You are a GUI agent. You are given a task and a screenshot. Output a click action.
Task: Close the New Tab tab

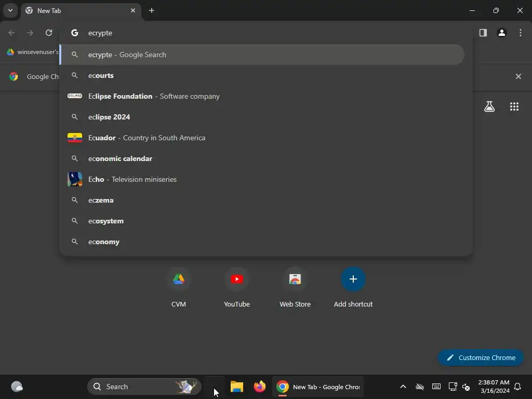pos(133,10)
